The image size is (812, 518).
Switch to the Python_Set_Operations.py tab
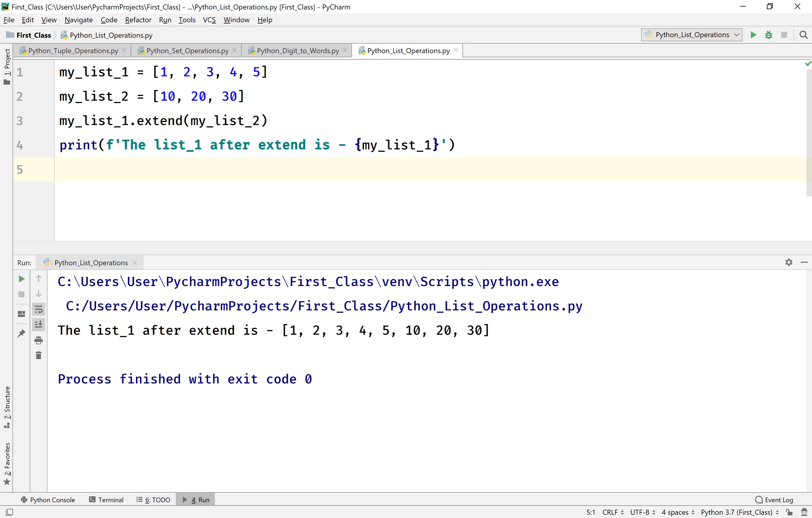(185, 50)
